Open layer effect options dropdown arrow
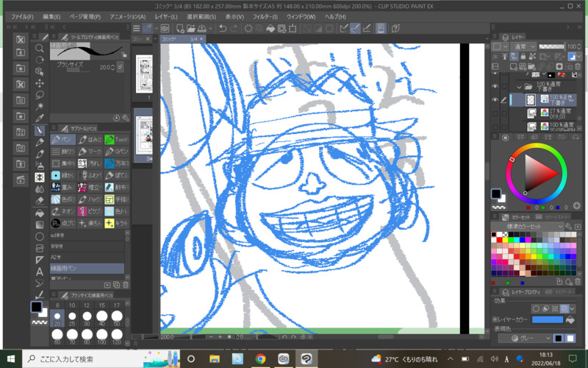This screenshot has width=588, height=368. pos(573,308)
